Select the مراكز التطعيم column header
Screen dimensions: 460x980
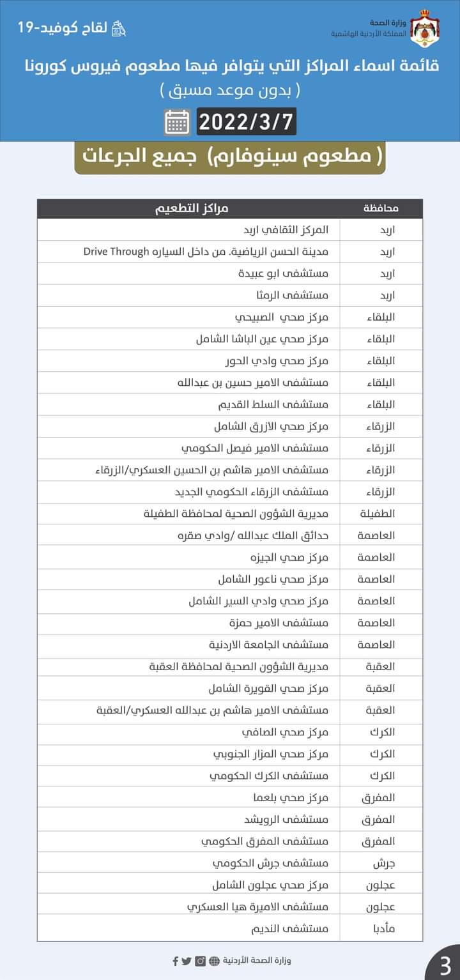point(192,208)
